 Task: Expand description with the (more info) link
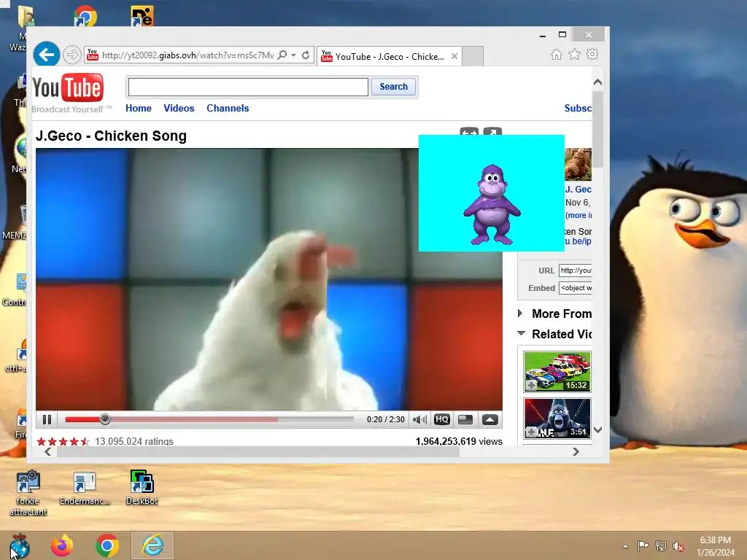tap(578, 215)
